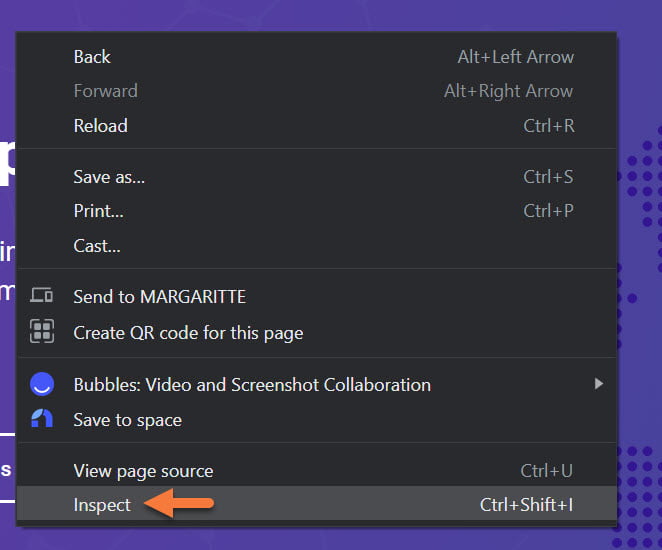Screen dimensions: 662x550
Task: Click Inspect to open DevTools
Action: [102, 505]
